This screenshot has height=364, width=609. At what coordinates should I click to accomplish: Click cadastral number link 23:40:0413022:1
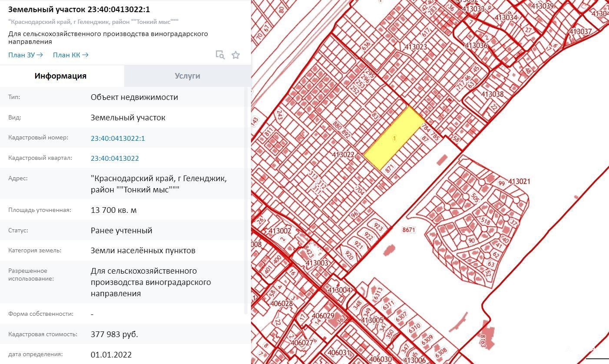pyautogui.click(x=118, y=138)
